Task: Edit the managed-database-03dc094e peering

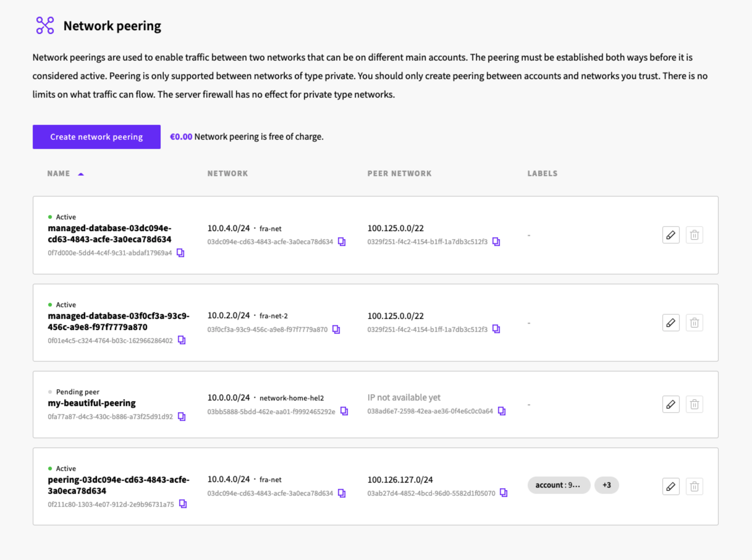Action: pos(671,235)
